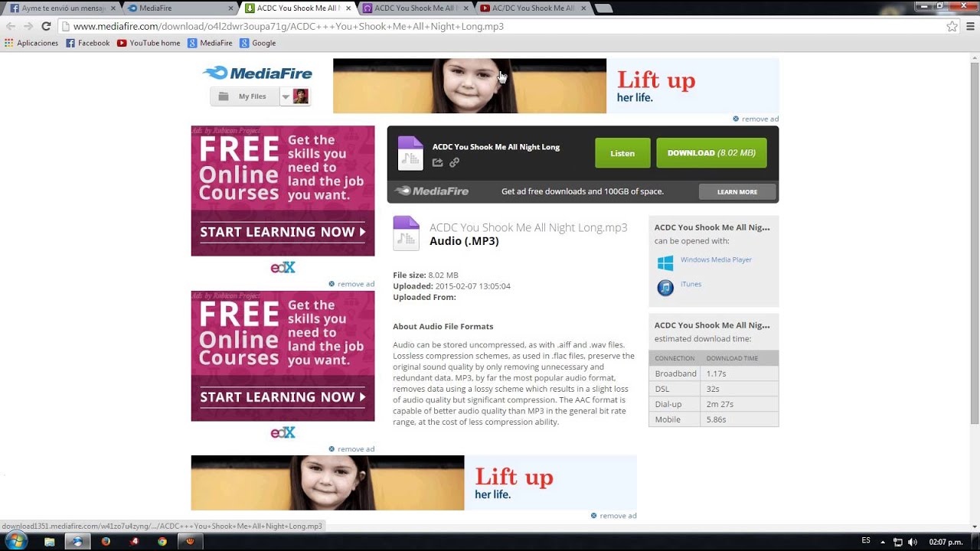The height and width of the screenshot is (551, 980).
Task: Open the Windows Start menu
Action: [15, 541]
